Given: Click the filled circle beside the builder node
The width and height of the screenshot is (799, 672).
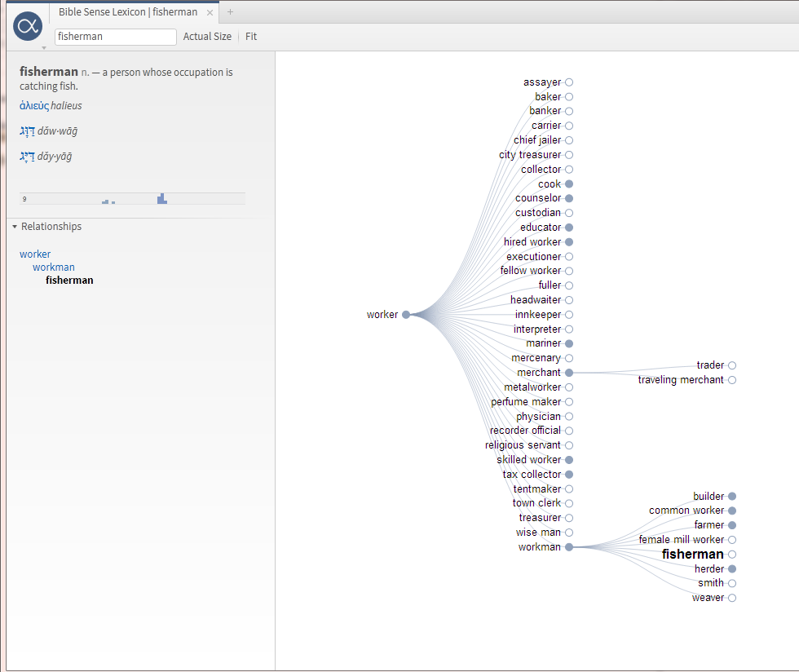Looking at the screenshot, I should coord(731,496).
